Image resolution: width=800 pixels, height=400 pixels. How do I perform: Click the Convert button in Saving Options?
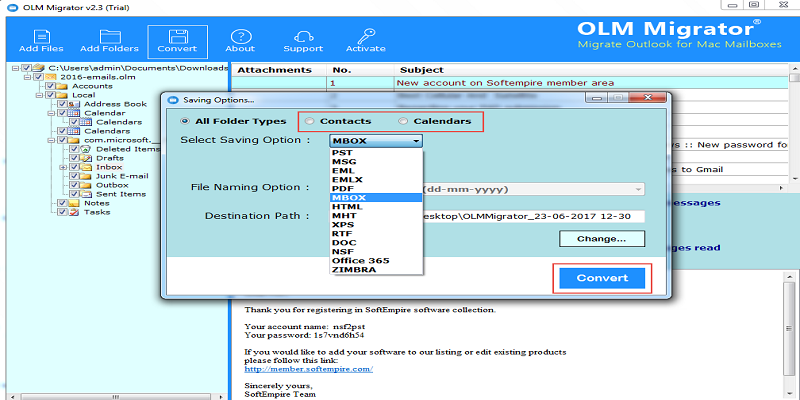click(x=602, y=278)
